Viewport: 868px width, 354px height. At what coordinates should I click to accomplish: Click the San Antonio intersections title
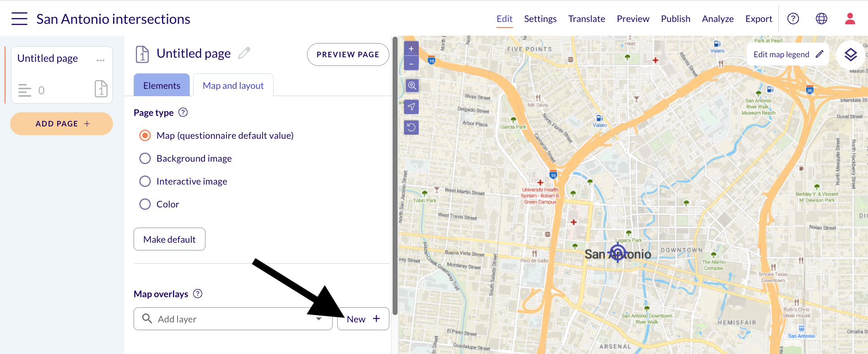113,19
